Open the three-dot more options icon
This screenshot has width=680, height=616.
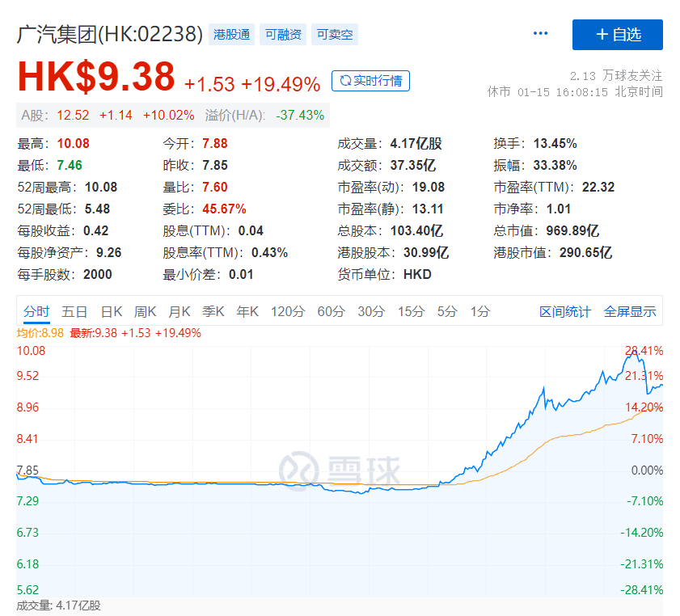pos(539,34)
